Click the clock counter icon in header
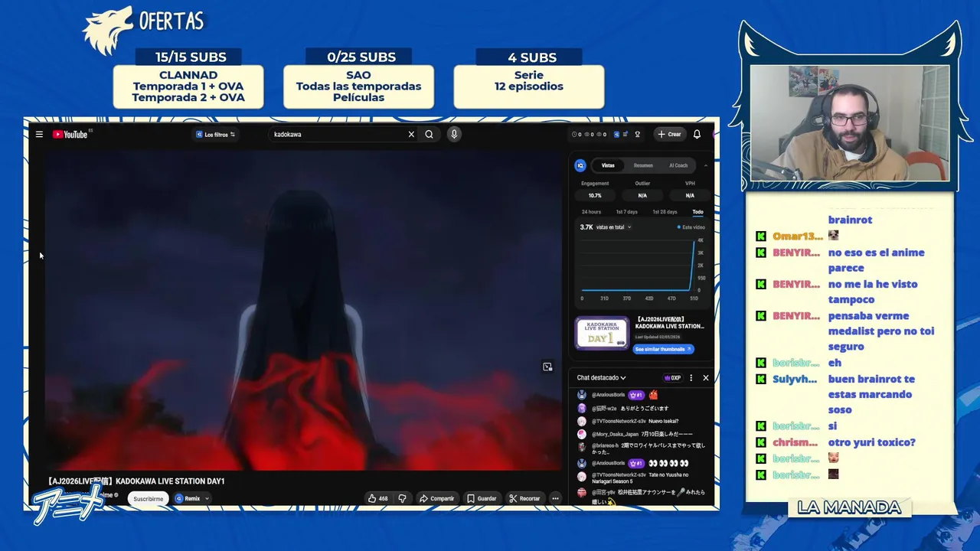This screenshot has height=551, width=980. pos(575,134)
